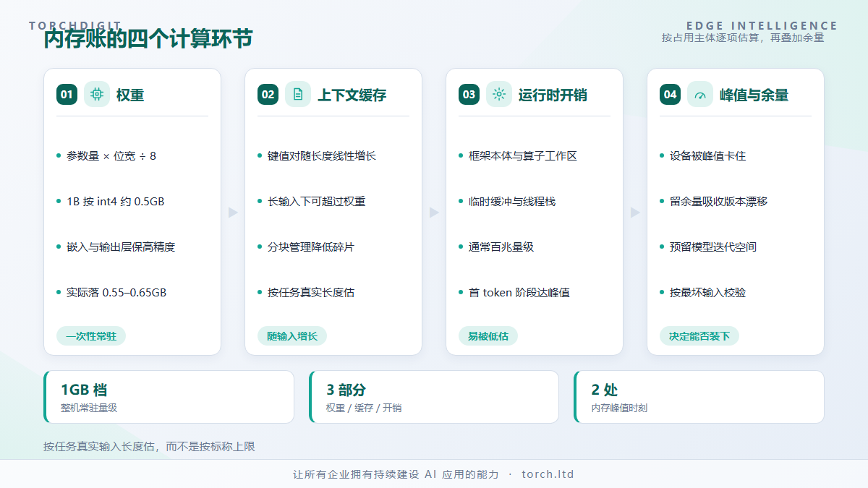Select the 一次性常驻 tag
Image resolution: width=868 pixels, height=488 pixels.
click(x=91, y=336)
